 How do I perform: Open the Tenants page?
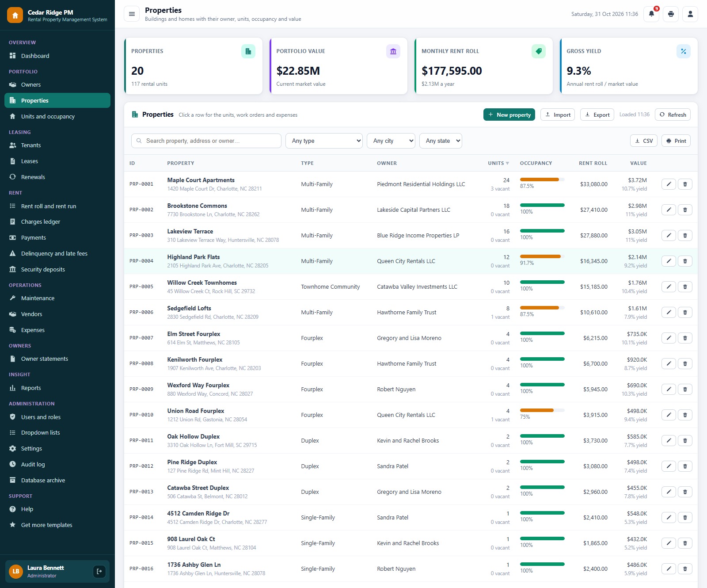pos(57,145)
